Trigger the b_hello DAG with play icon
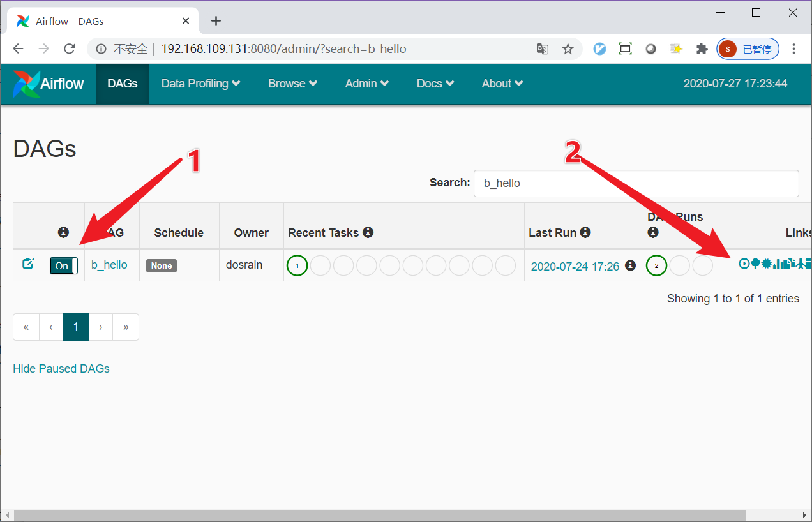 [744, 264]
